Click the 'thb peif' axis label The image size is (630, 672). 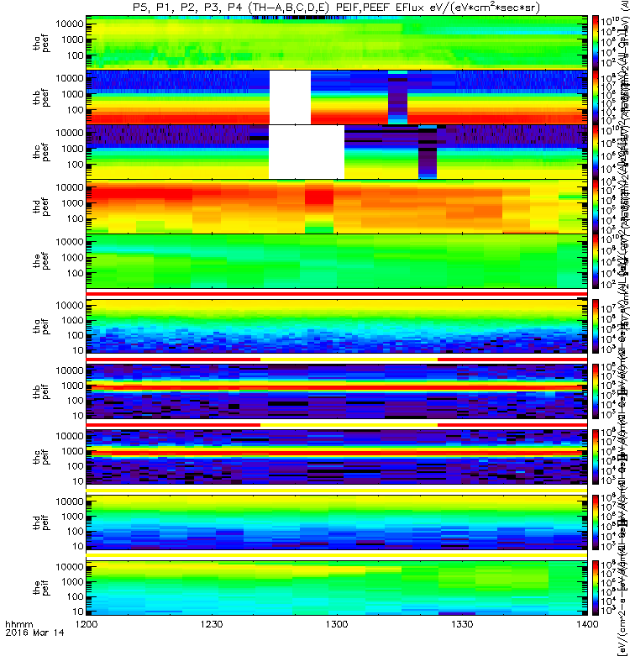(41, 391)
